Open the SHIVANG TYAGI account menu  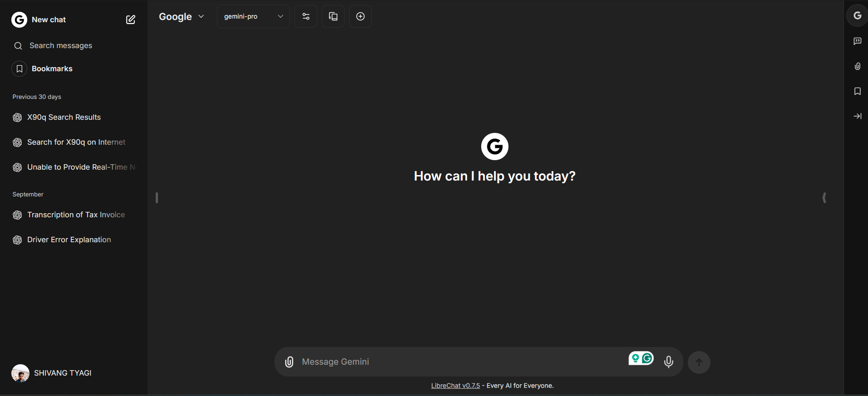(x=74, y=373)
